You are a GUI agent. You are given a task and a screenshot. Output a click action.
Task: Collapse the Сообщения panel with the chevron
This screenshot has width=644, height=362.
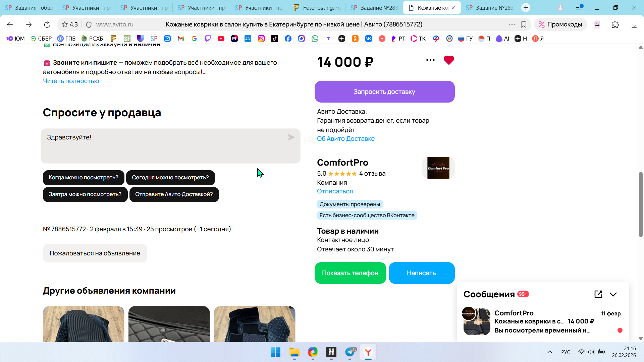click(x=613, y=294)
